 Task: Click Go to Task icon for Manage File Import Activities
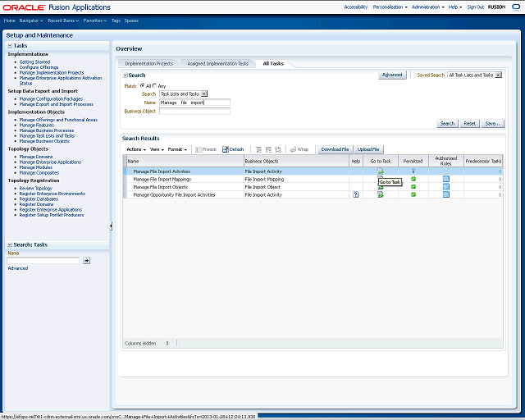[381, 171]
